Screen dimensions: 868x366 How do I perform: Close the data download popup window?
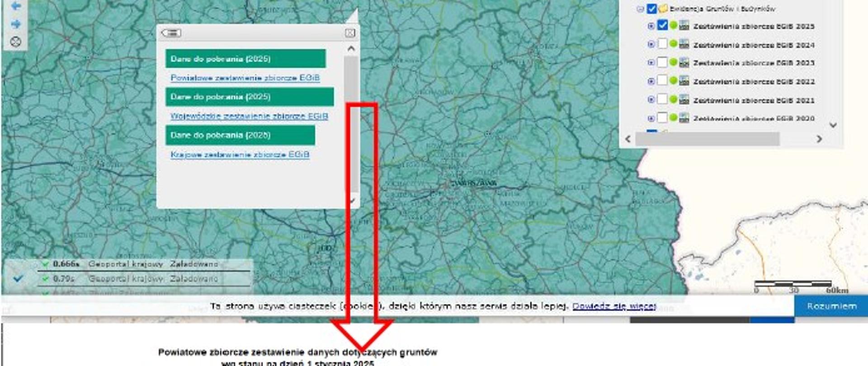[x=350, y=33]
